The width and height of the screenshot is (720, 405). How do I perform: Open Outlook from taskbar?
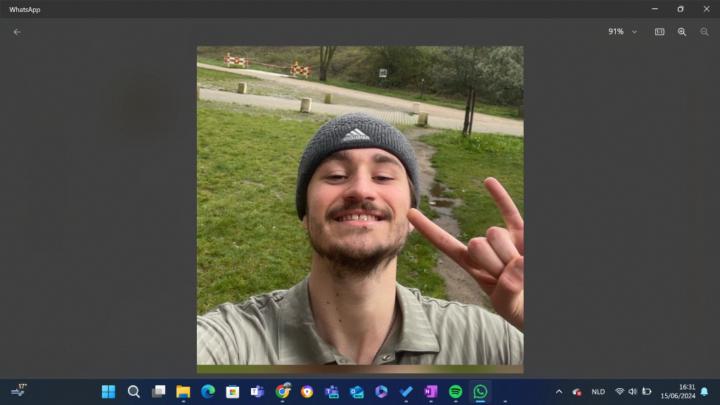[357, 392]
